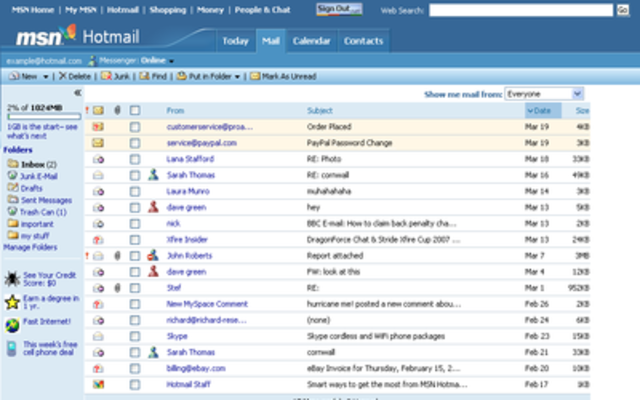Click the my stuff folder icon
640x400 pixels.
[x=13, y=235]
